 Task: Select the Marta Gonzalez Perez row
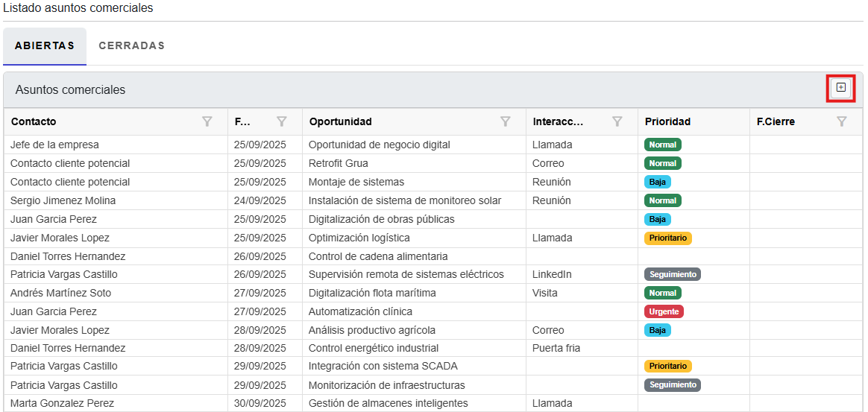[62, 403]
